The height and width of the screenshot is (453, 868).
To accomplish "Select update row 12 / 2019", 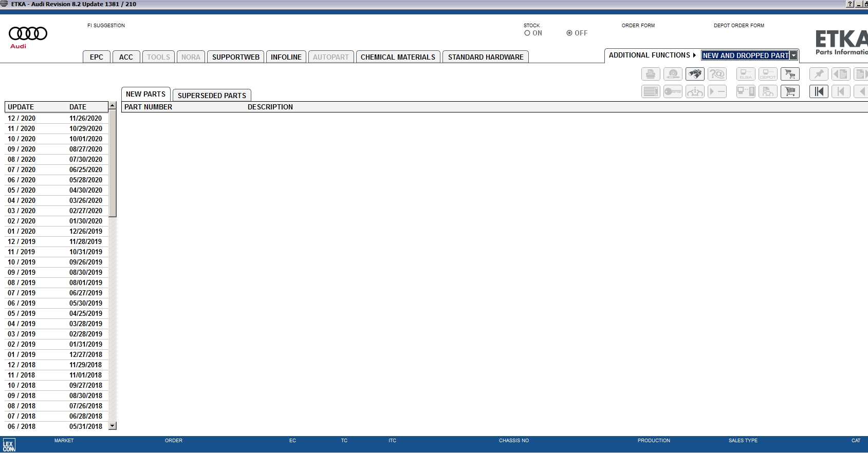I will click(x=57, y=241).
